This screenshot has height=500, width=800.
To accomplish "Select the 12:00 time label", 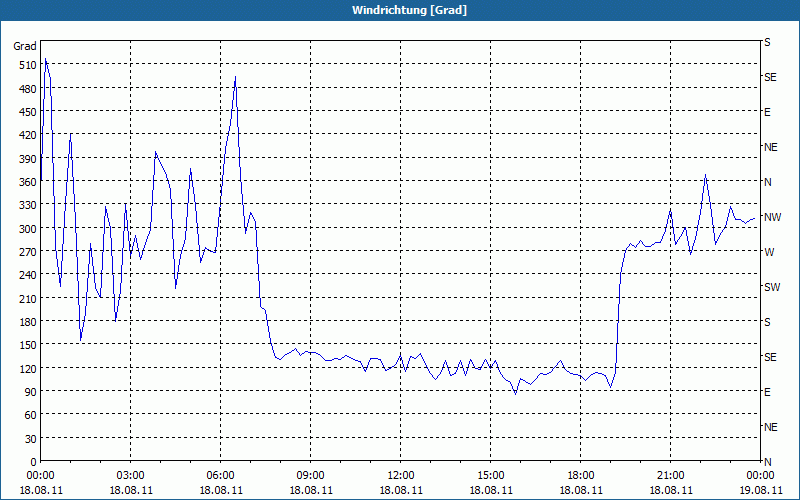I will (401, 476).
